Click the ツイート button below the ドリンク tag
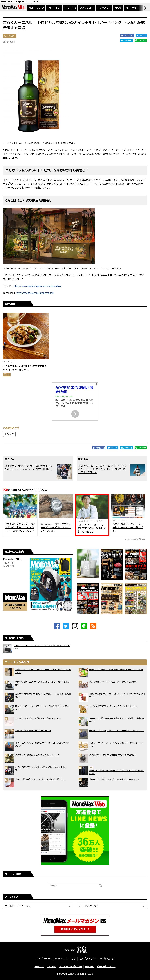 tap(113, 448)
